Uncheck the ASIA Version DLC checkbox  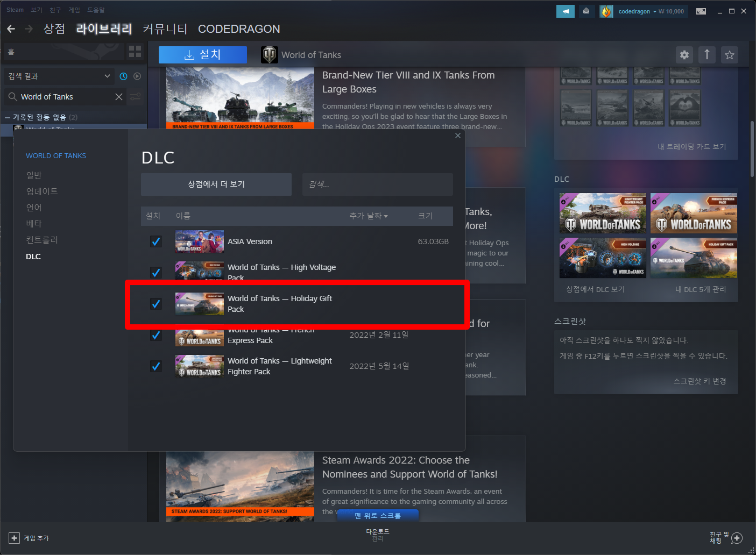pos(156,241)
